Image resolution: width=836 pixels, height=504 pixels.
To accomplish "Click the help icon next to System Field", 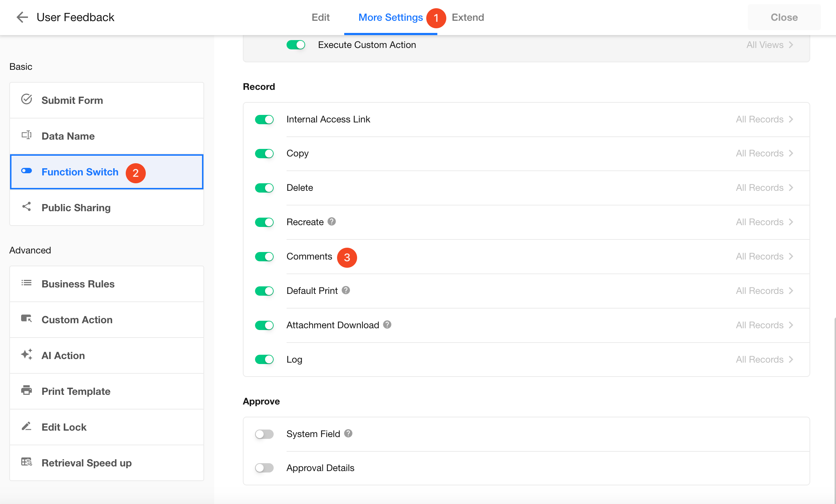I will point(348,433).
